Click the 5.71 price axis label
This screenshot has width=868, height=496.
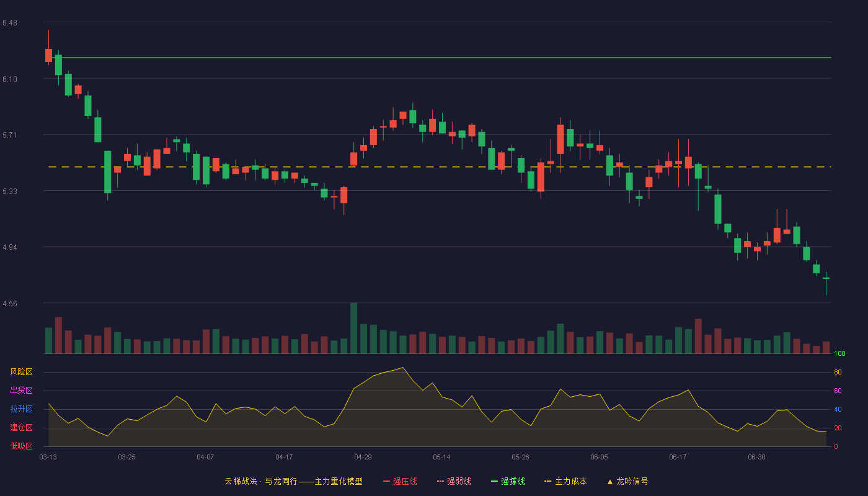click(10, 135)
